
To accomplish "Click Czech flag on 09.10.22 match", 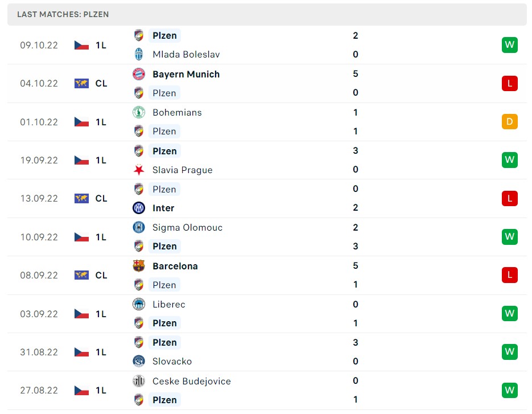I will pyautogui.click(x=81, y=45).
